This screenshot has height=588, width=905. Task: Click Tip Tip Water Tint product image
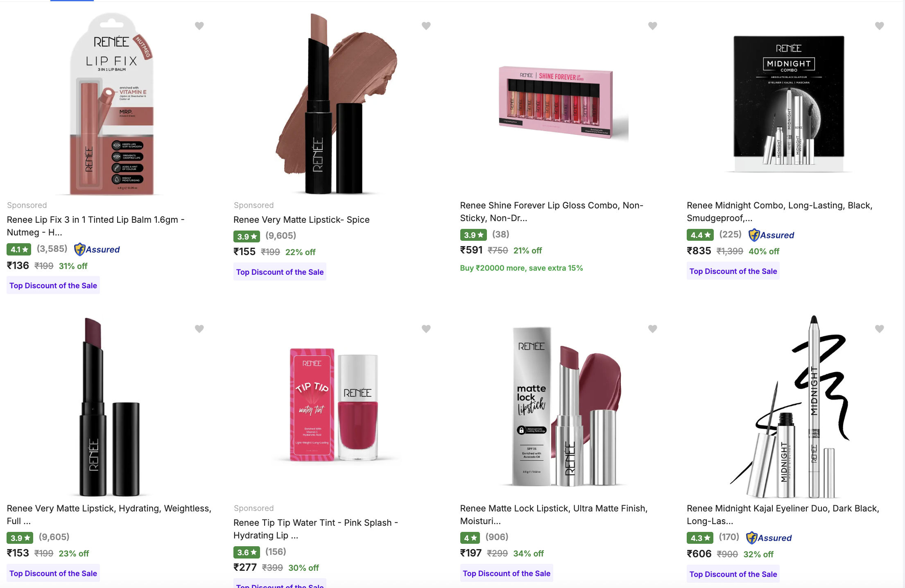point(335,405)
